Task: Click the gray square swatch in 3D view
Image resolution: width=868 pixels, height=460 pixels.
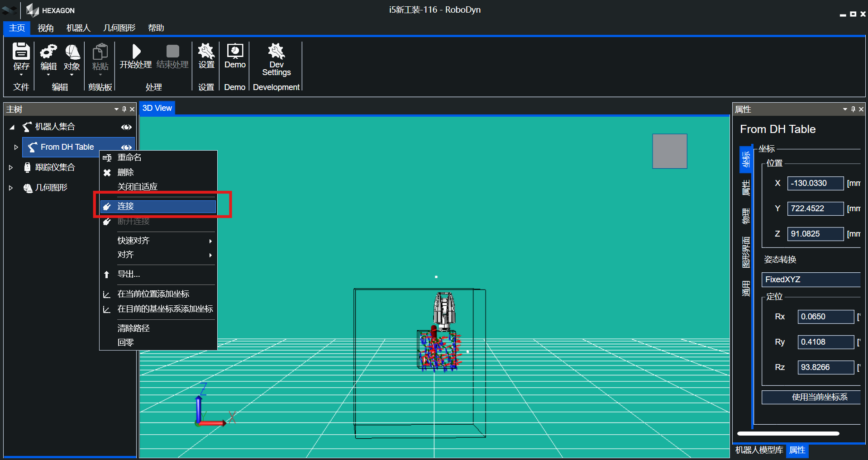Action: pyautogui.click(x=669, y=151)
